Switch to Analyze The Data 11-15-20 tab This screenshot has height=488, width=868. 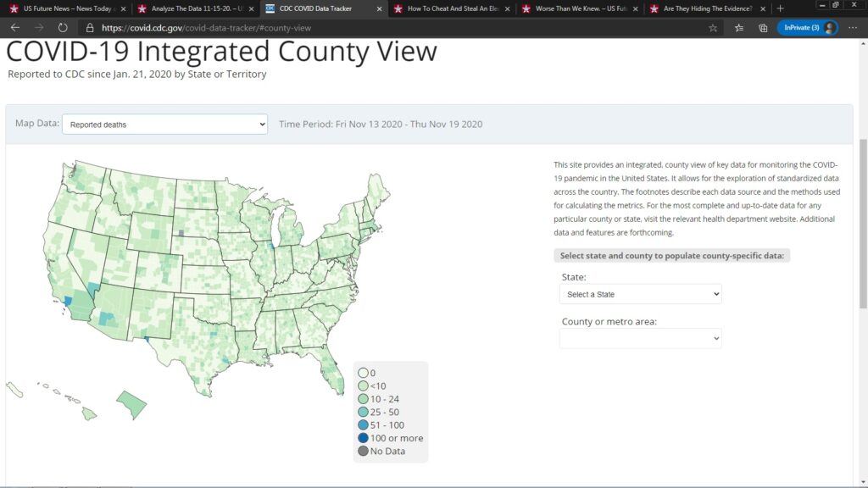(192, 8)
